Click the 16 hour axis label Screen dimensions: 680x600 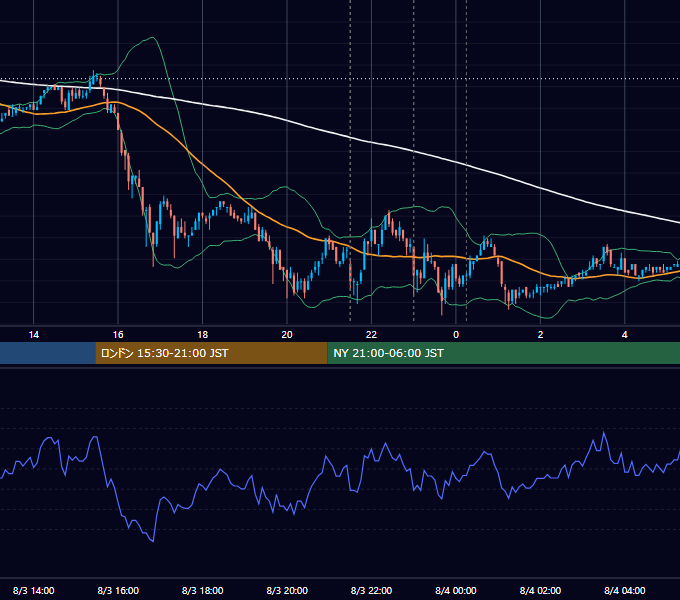118,335
